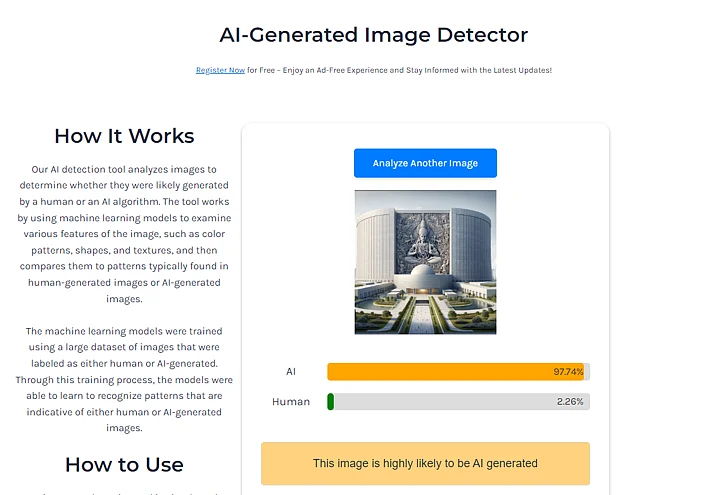
Task: Click the How to Use heading
Action: (x=124, y=464)
